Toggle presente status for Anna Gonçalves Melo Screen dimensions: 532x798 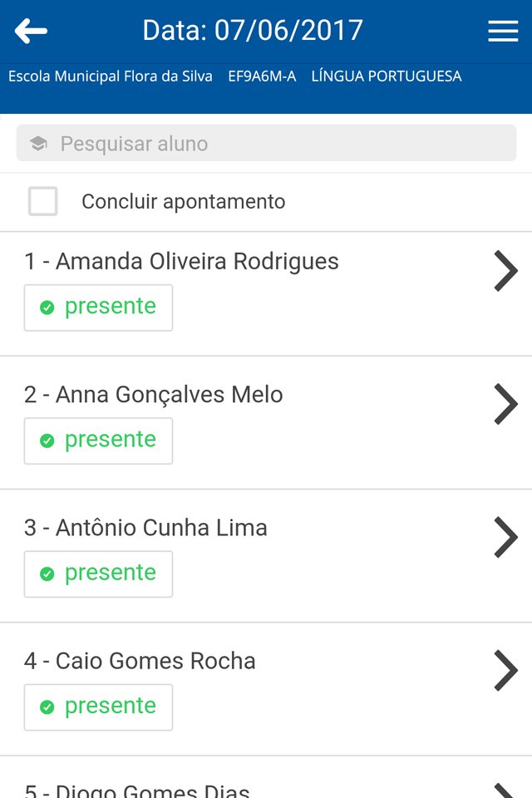[x=98, y=441]
